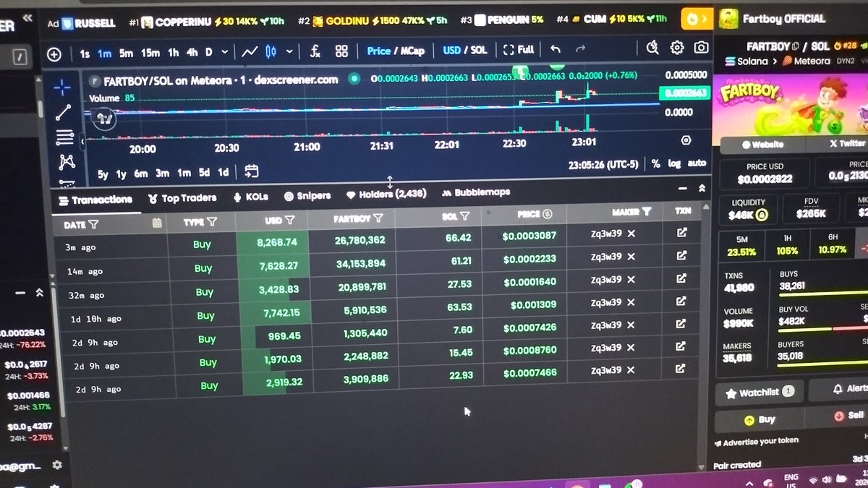This screenshot has width=868, height=488.
Task: Toggle auto scale on chart
Action: 697,163
